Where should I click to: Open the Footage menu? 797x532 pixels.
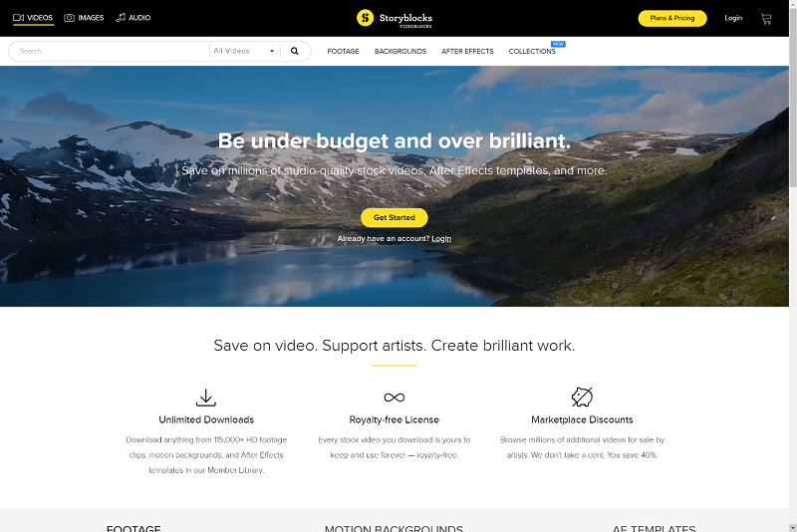pyautogui.click(x=343, y=52)
